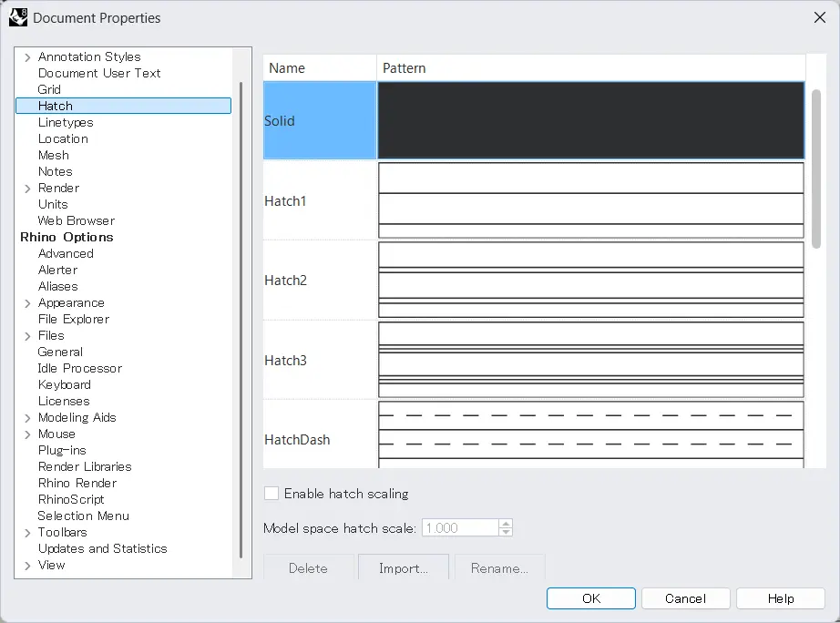Open the Linetypes settings page
This screenshot has width=840, height=623.
(x=65, y=122)
